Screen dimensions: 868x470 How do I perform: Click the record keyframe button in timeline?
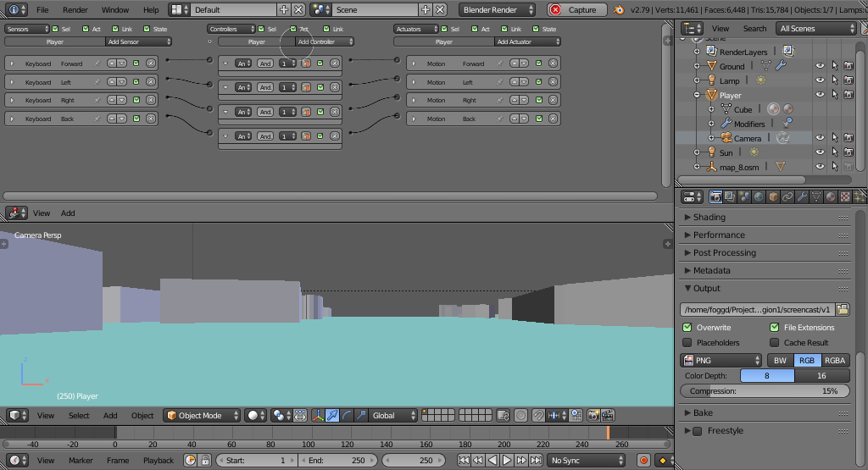coord(643,461)
